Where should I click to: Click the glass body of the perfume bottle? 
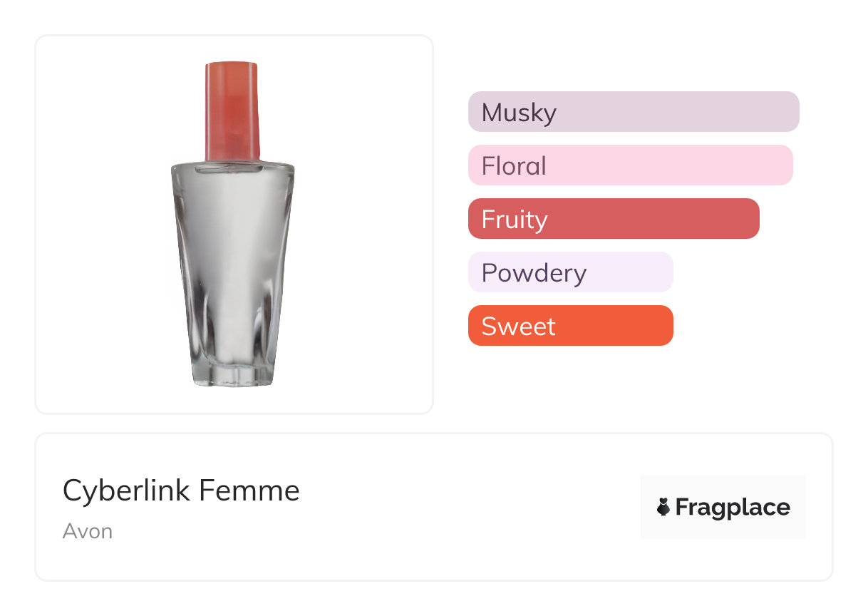(x=232, y=257)
